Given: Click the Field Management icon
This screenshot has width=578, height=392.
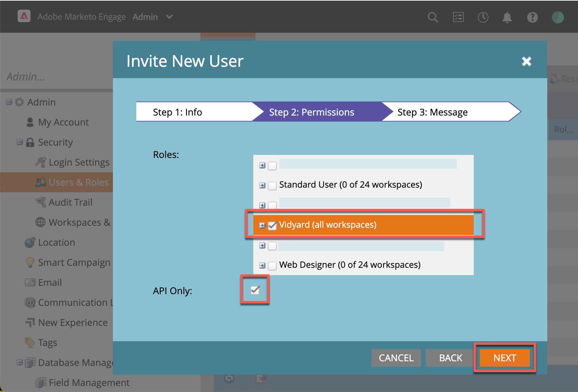Looking at the screenshot, I should click(40, 383).
